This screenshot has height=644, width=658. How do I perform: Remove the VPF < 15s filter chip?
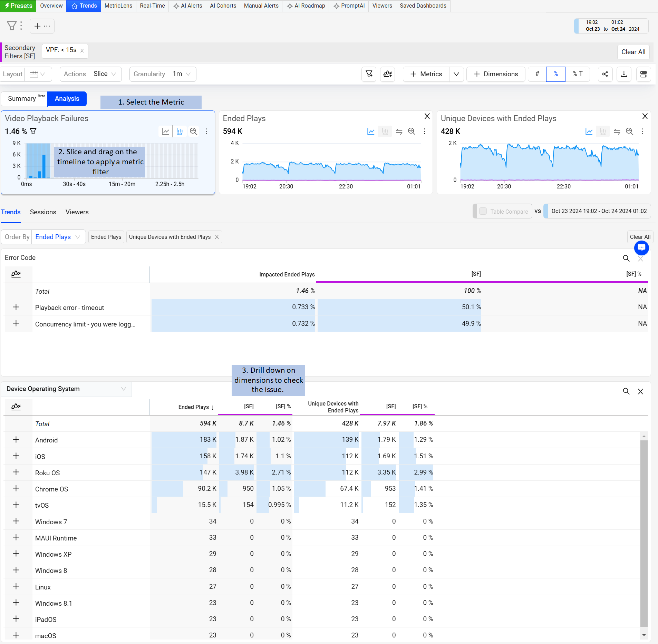click(x=82, y=51)
